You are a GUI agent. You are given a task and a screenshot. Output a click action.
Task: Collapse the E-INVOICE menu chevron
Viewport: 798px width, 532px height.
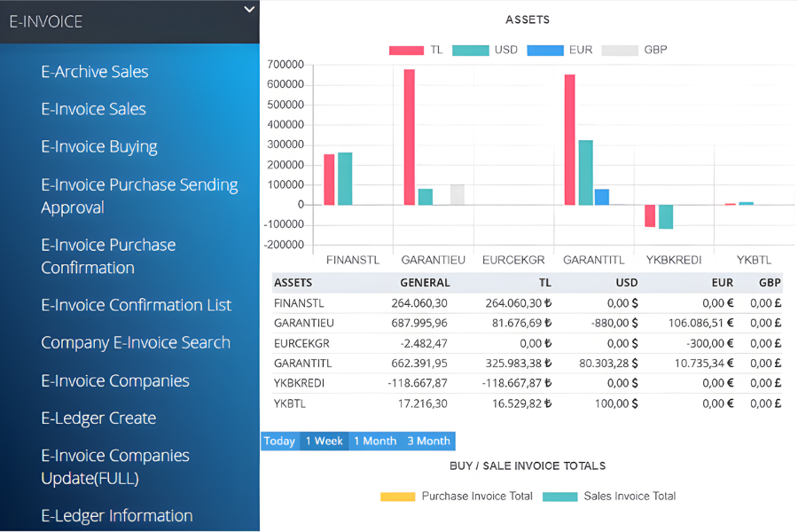click(249, 10)
